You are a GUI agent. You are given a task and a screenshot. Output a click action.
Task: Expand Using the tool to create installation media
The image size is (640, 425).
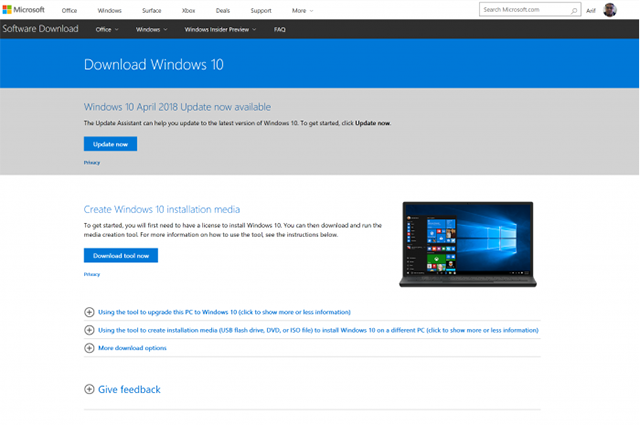318,330
